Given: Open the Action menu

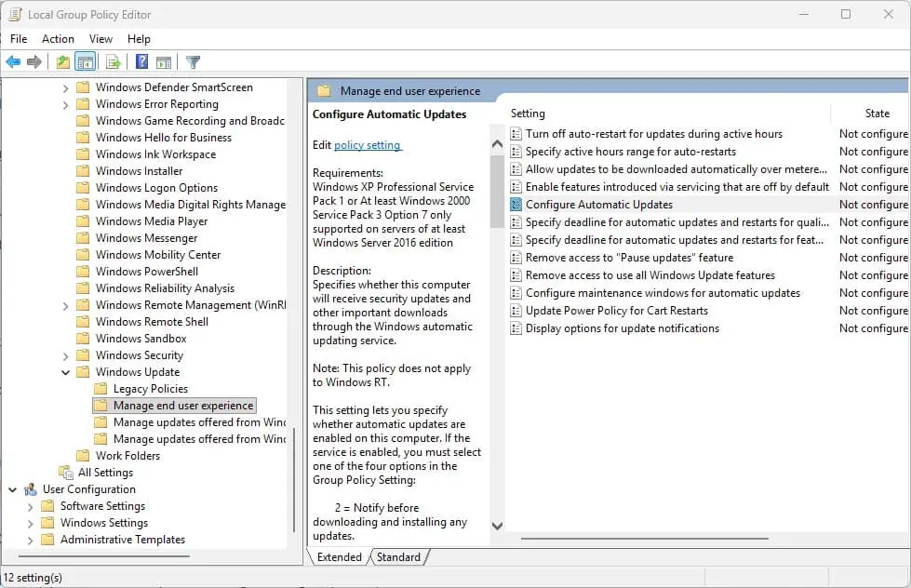Looking at the screenshot, I should click(x=58, y=39).
